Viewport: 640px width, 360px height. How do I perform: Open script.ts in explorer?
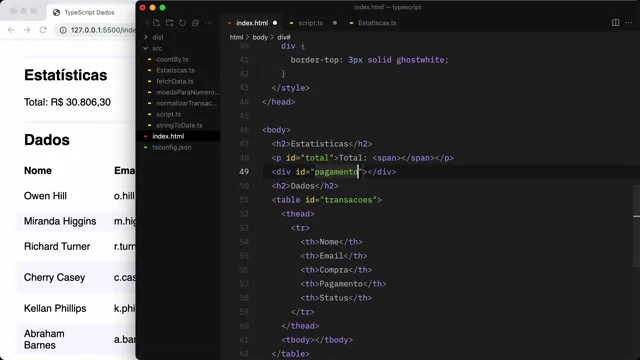(x=168, y=114)
